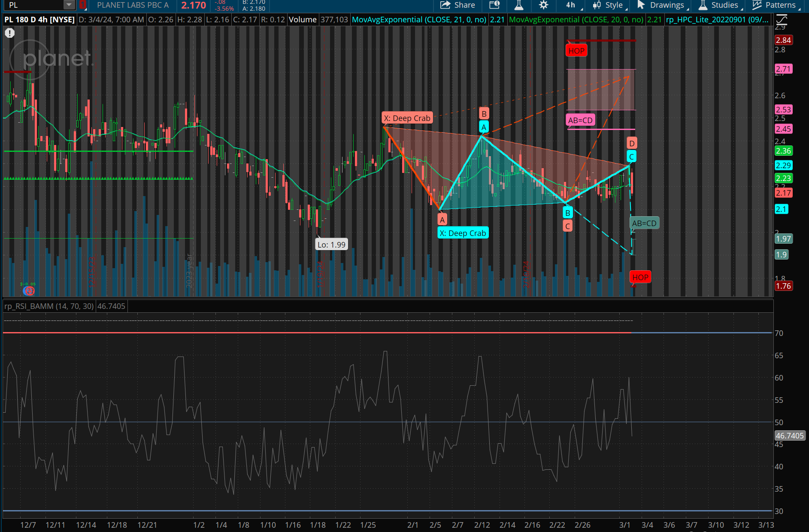Viewport: 809px width, 532px height.
Task: Click the orange D point label
Action: pos(632,143)
